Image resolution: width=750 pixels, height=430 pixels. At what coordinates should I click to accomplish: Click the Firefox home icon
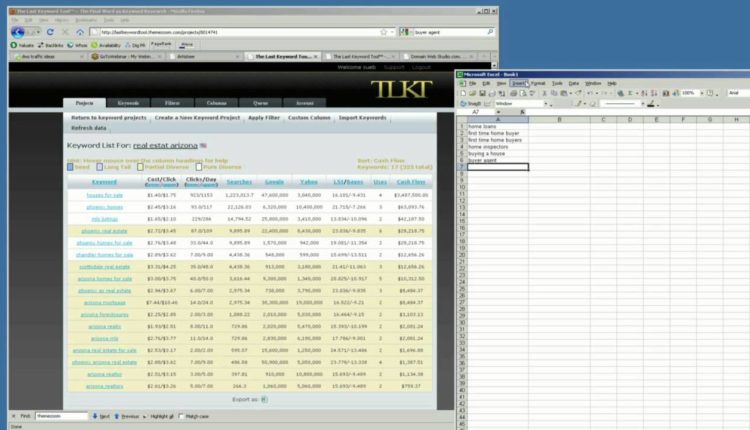tap(80, 31)
